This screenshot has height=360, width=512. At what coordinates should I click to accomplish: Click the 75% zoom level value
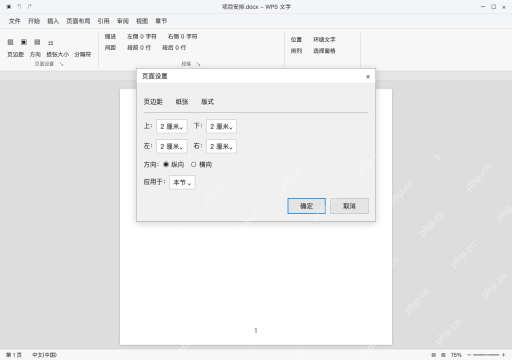click(456, 355)
